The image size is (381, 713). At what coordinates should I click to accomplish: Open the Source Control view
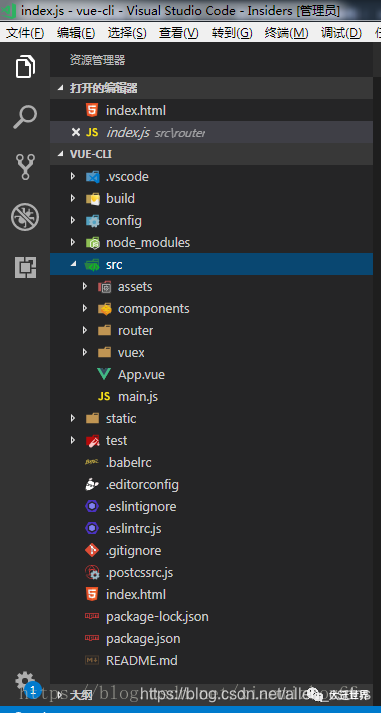tap(25, 167)
